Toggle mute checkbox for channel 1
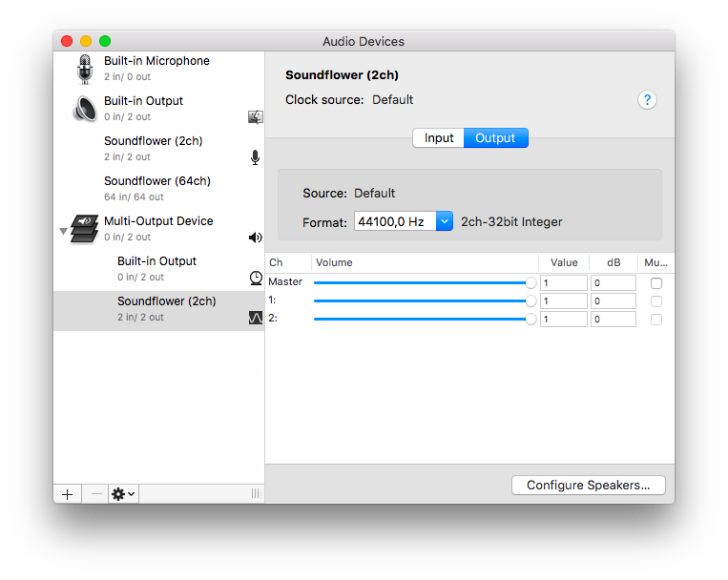 [x=655, y=301]
